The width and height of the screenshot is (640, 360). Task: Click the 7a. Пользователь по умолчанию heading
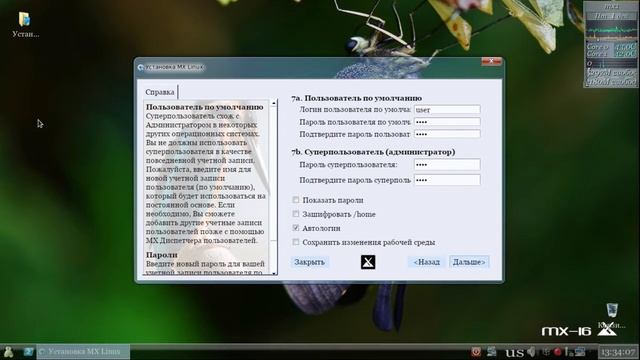click(x=356, y=98)
